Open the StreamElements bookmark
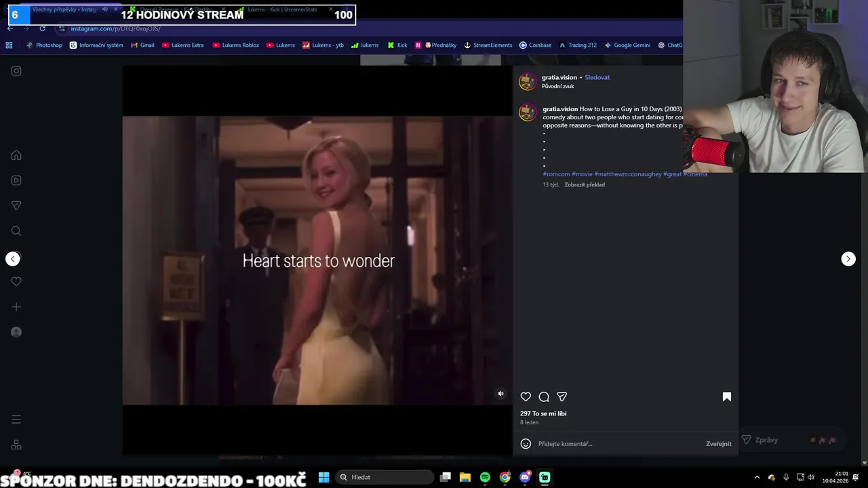 tap(488, 45)
